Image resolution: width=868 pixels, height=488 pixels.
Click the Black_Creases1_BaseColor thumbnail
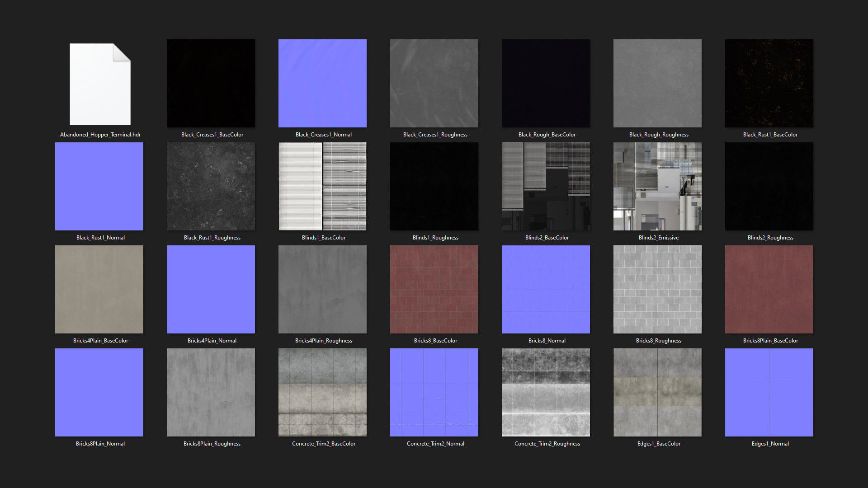click(211, 83)
